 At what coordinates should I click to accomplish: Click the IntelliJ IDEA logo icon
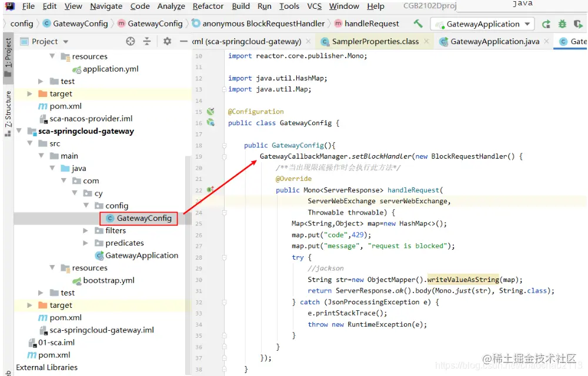[x=9, y=6]
